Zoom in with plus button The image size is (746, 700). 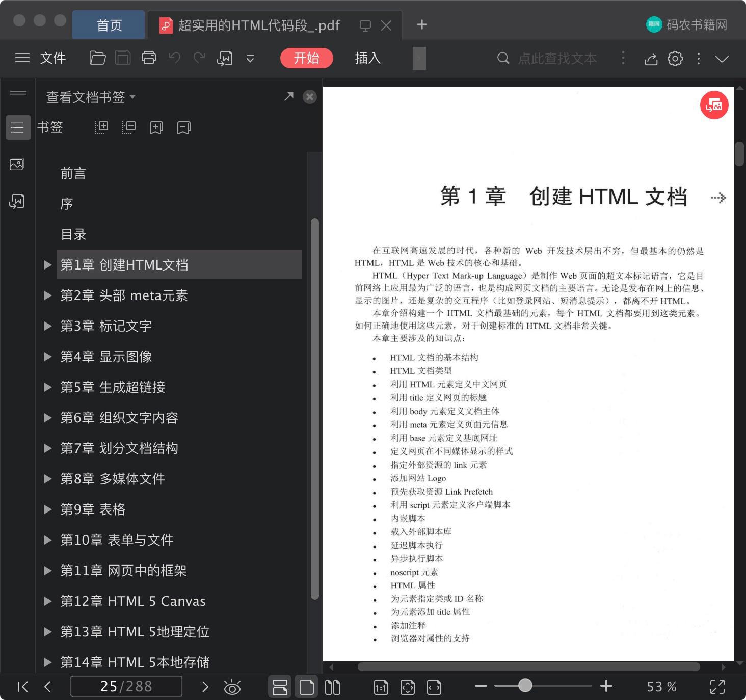pyautogui.click(x=606, y=686)
